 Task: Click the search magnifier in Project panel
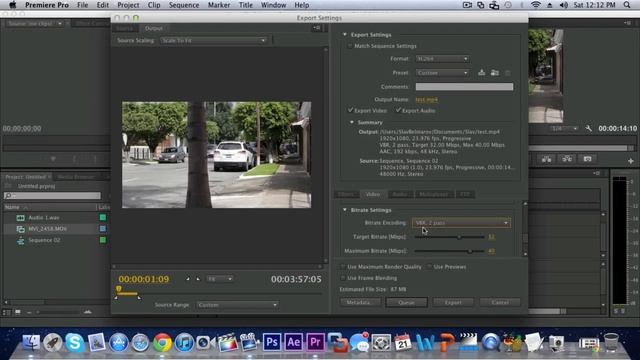coord(8,196)
